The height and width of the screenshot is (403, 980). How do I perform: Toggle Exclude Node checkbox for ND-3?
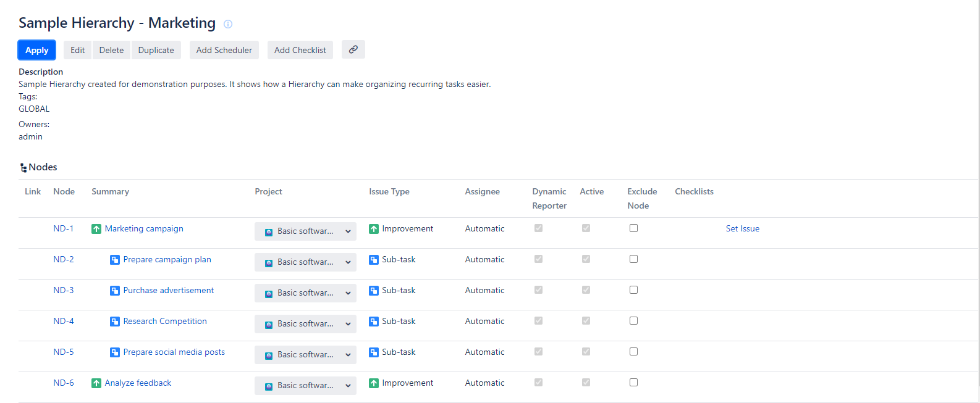click(x=633, y=290)
